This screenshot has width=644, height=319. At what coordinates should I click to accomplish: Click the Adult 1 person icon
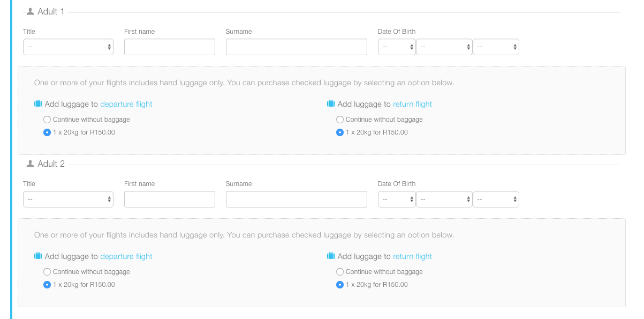pyautogui.click(x=30, y=12)
